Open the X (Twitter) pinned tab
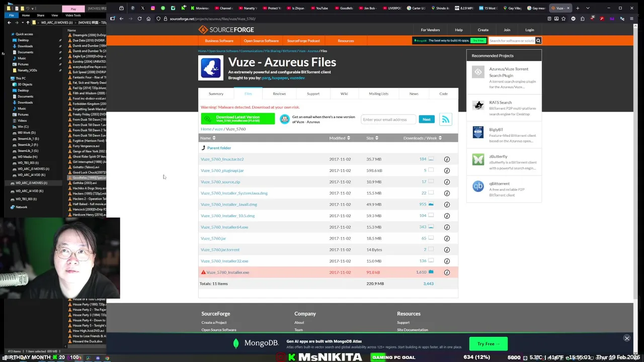This screenshot has height=362, width=644. pyautogui.click(x=142, y=8)
